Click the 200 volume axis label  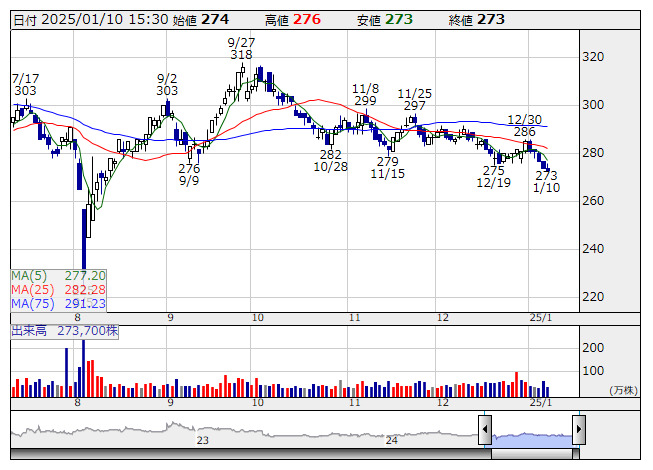(593, 348)
